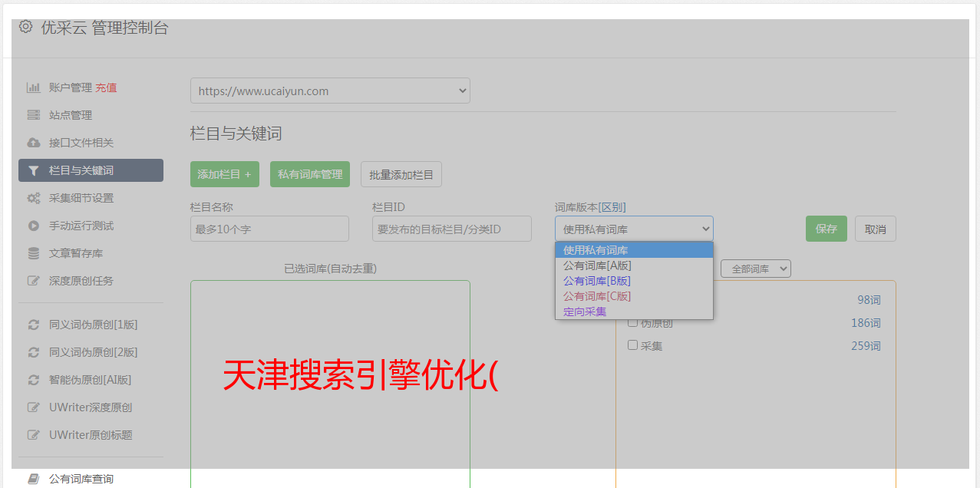Click the green 添加栏目 + button
Viewport: 980px width, 488px height.
(x=225, y=174)
